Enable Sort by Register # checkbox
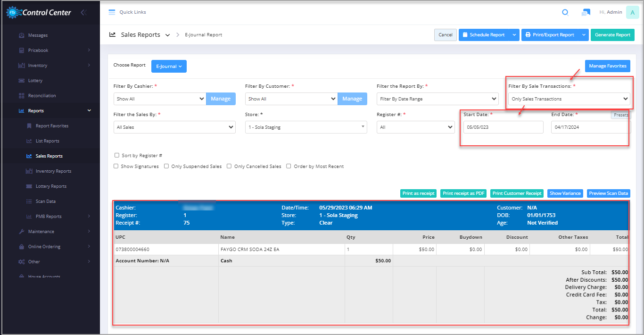The image size is (644, 335). tap(116, 155)
